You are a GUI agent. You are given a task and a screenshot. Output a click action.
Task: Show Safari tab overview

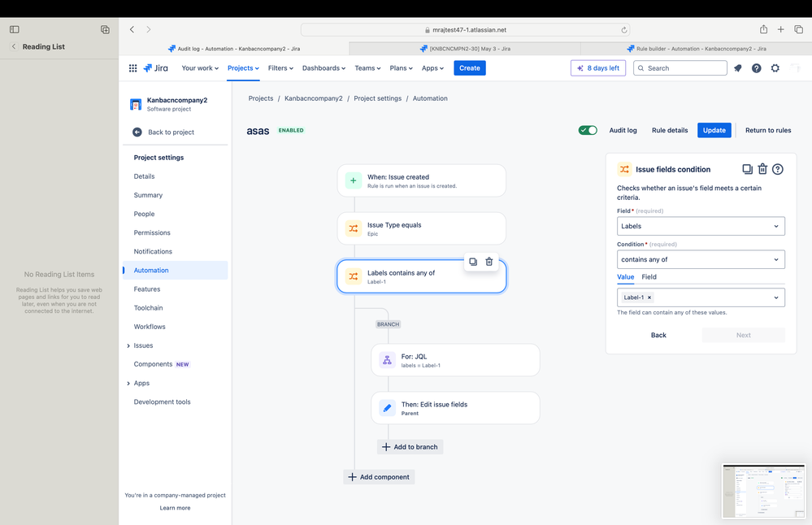[x=798, y=29]
